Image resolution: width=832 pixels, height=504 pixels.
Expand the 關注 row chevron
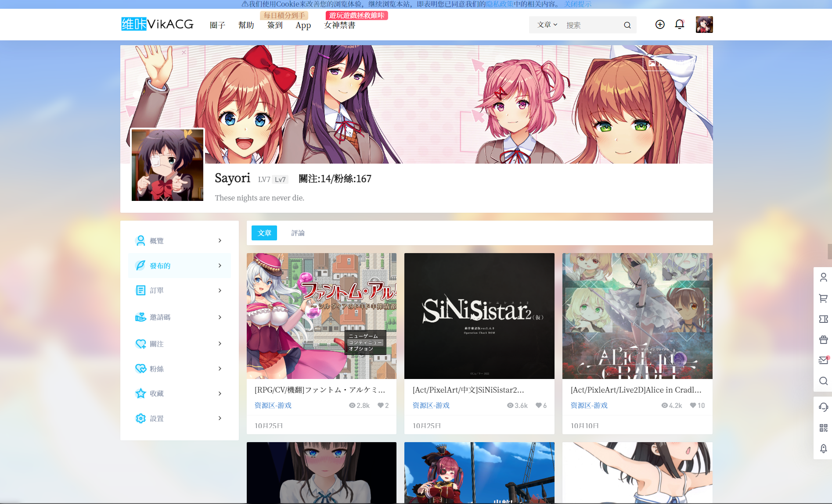[220, 343]
